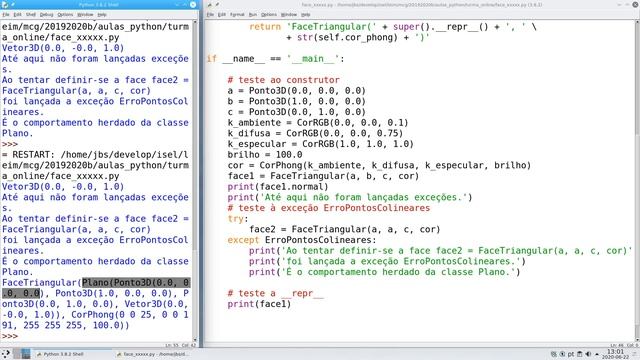This screenshot has width=640, height=360.
Task: Open the Shell menu in Python Shell window
Action: point(31,14)
